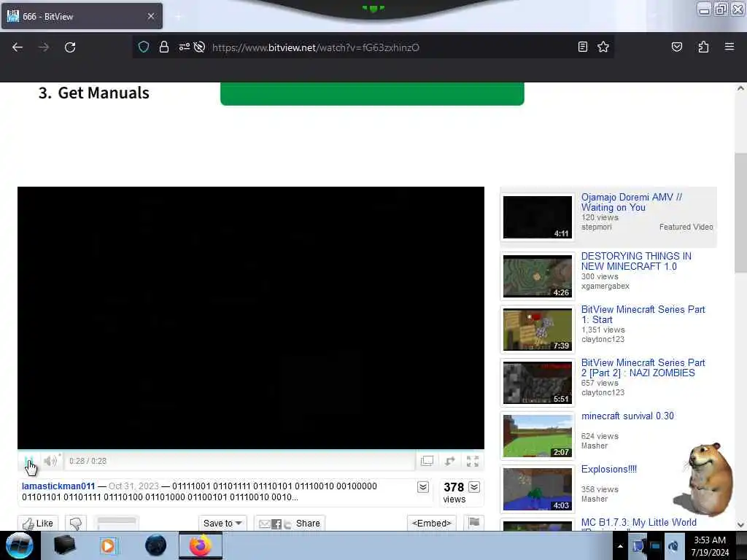Open 'BitView Minecraft Series Part 1: Start'
The height and width of the screenshot is (560, 747).
coord(643,315)
